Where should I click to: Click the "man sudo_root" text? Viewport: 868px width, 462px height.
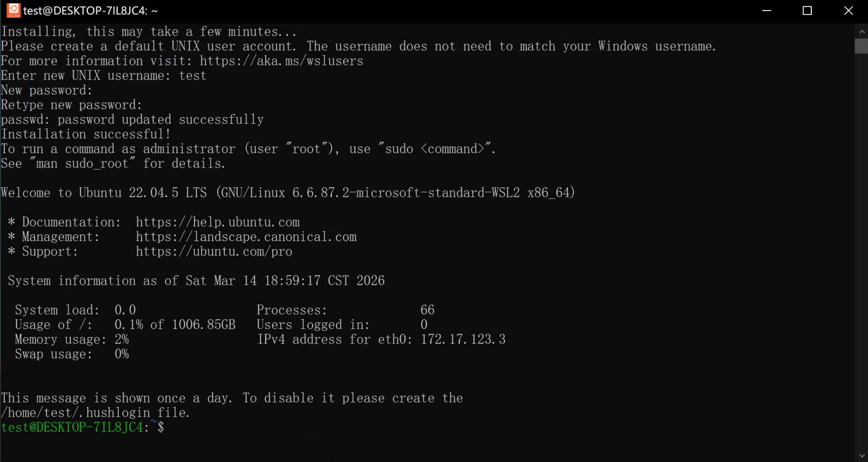pyautogui.click(x=82, y=164)
